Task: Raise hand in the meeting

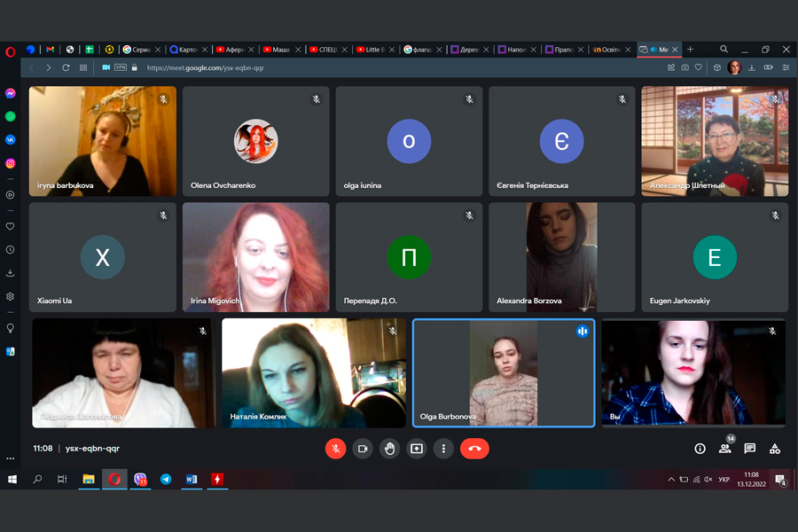Action: point(389,449)
